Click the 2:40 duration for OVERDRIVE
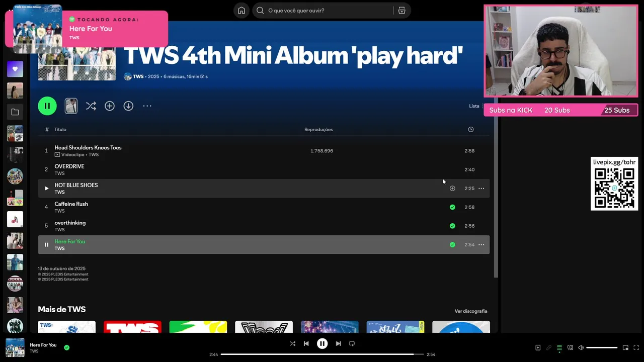This screenshot has height=362, width=644. (469, 169)
